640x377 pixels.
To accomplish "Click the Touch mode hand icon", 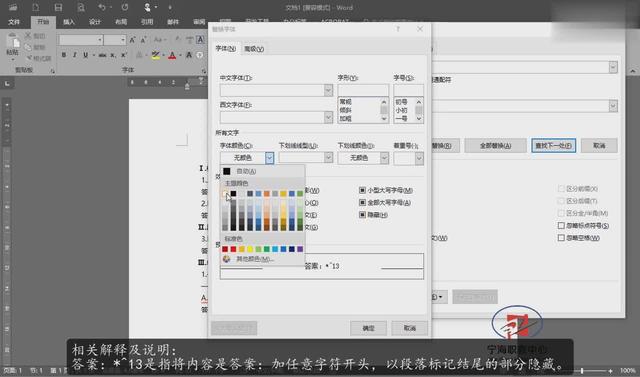I will click(x=147, y=7).
